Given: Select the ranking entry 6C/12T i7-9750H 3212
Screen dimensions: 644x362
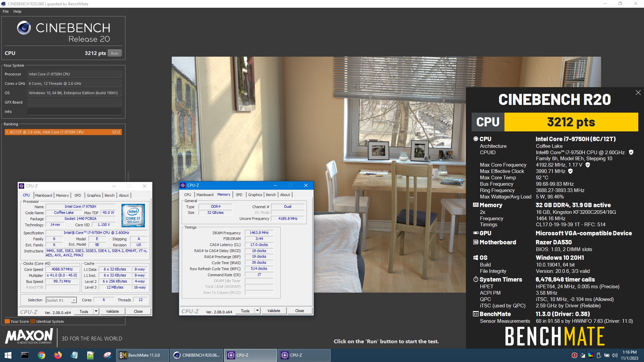Looking at the screenshot, I should 63,132.
